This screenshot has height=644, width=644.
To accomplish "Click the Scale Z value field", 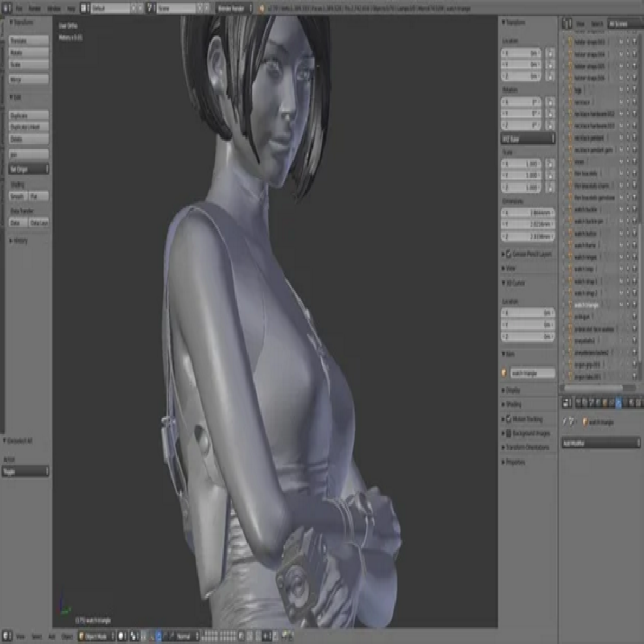I will click(522, 188).
